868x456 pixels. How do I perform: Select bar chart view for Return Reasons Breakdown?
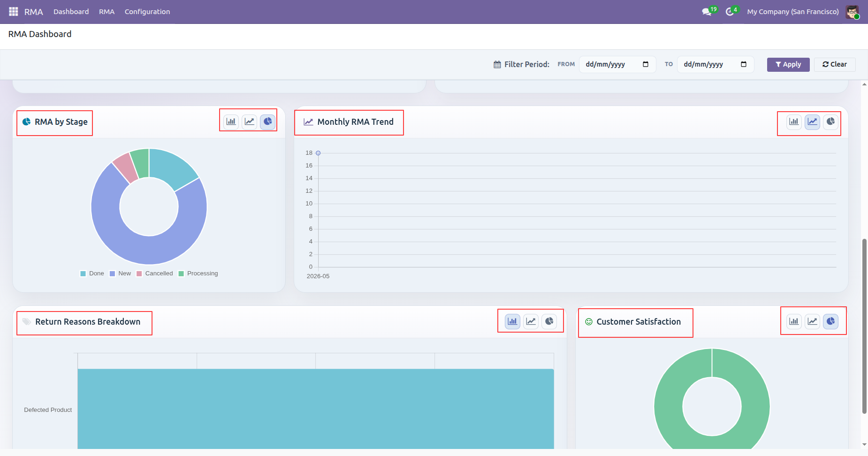[x=512, y=321]
